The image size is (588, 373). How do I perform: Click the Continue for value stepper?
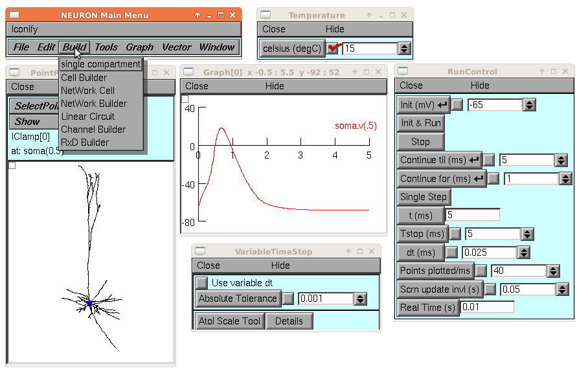[x=565, y=179]
